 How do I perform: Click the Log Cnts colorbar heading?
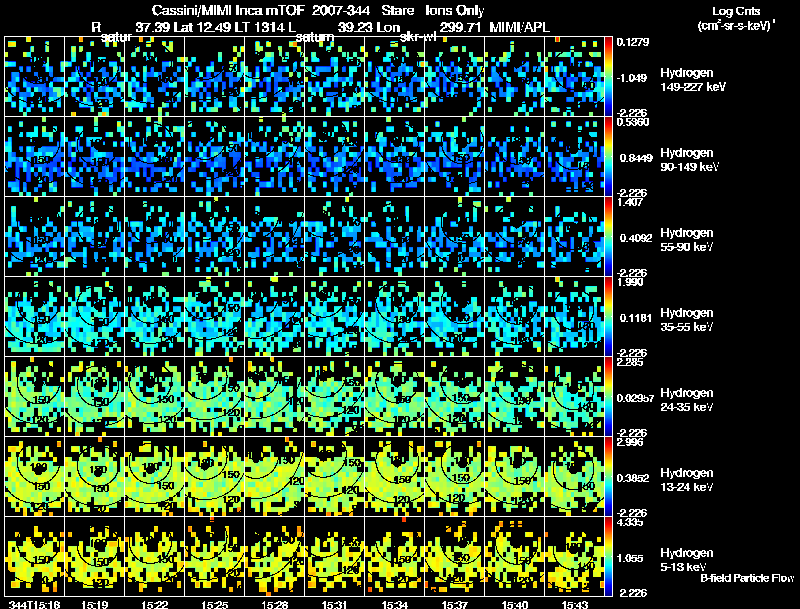pyautogui.click(x=736, y=11)
